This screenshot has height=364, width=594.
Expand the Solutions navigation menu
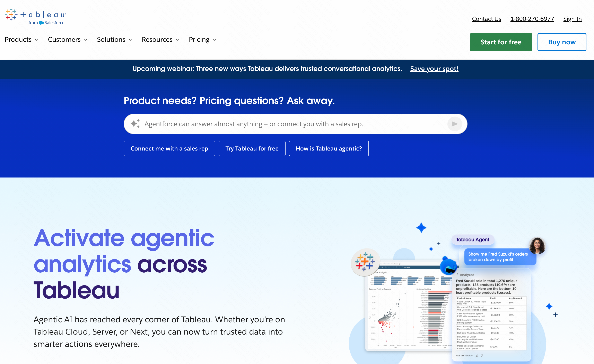(114, 39)
